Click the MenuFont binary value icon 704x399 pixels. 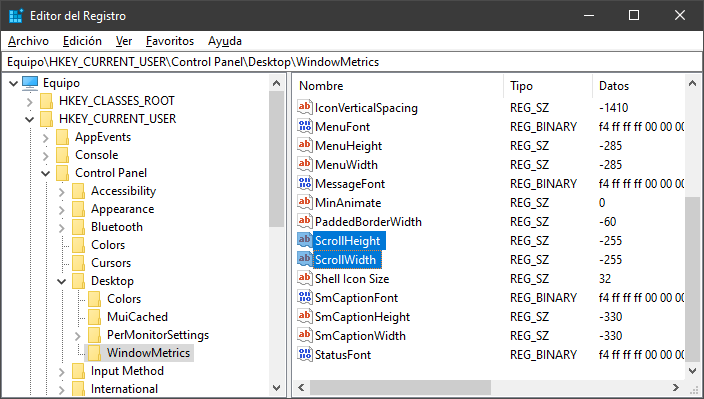(x=304, y=127)
